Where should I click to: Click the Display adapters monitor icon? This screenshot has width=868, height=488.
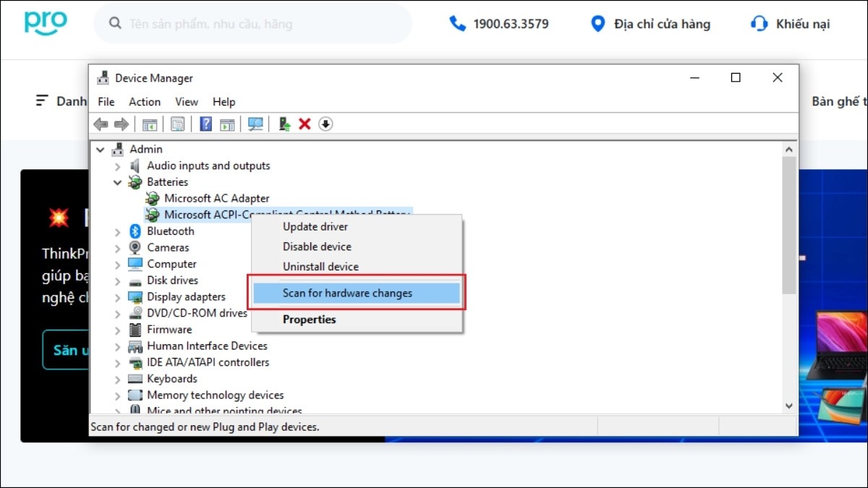[x=135, y=297]
